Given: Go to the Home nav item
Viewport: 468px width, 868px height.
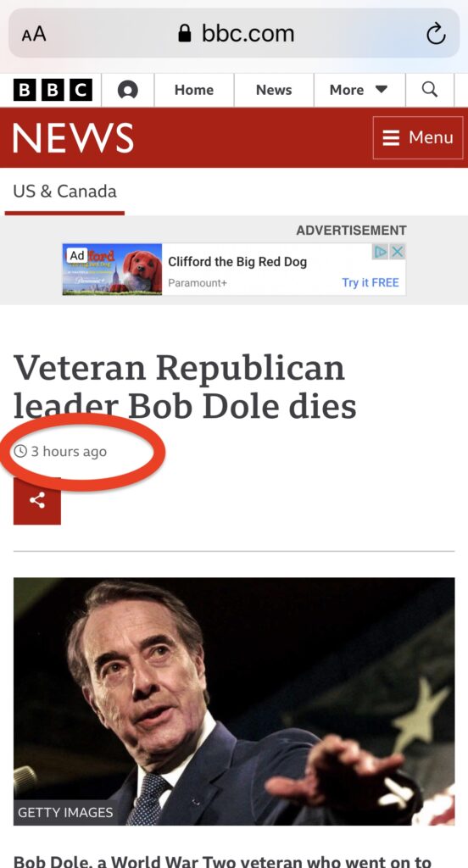Looking at the screenshot, I should click(x=194, y=90).
